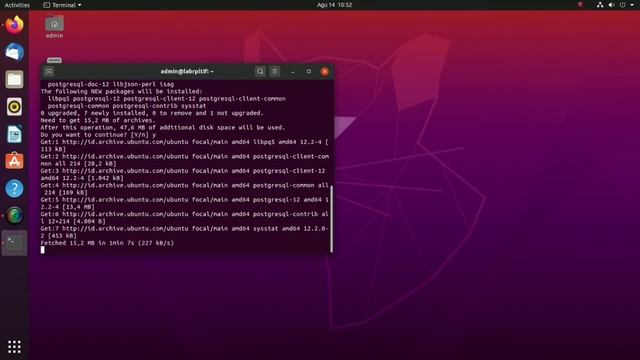The width and height of the screenshot is (640, 360).
Task: Click the new tab button in terminal
Action: click(x=49, y=72)
